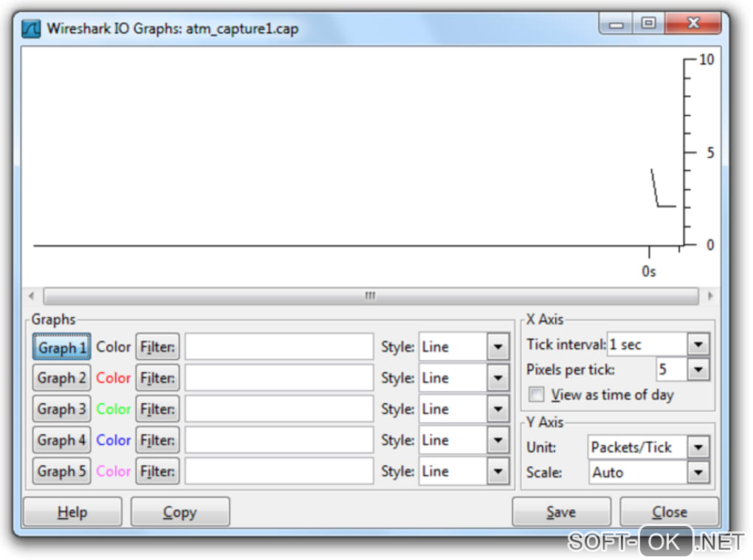This screenshot has width=753, height=560.
Task: Click the blue Color label for Graph 4
Action: 114,440
